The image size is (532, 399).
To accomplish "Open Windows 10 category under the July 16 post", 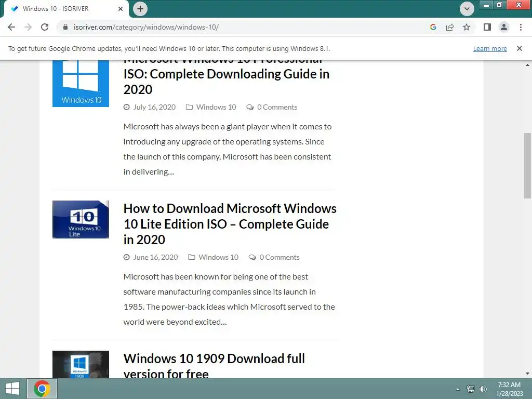I will 216,107.
